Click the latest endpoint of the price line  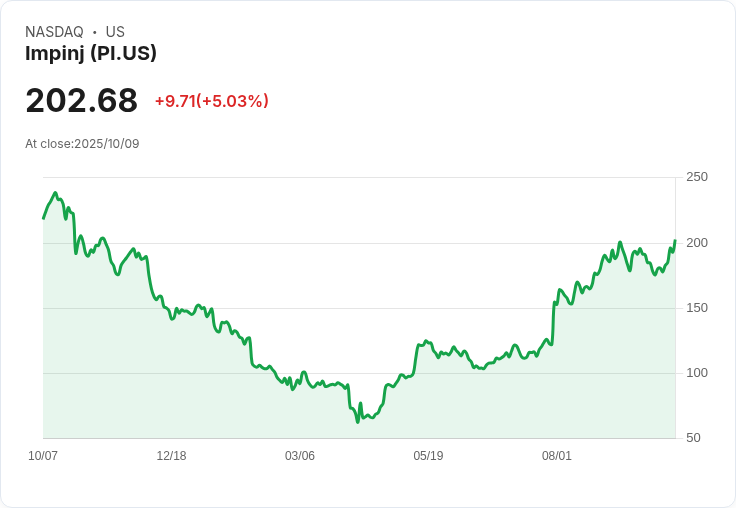(x=675, y=240)
